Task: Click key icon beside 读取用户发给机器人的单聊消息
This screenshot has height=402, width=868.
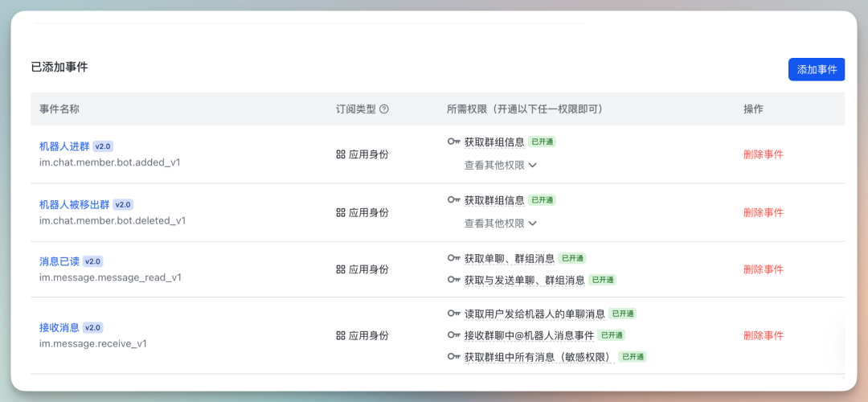Action: coord(454,314)
